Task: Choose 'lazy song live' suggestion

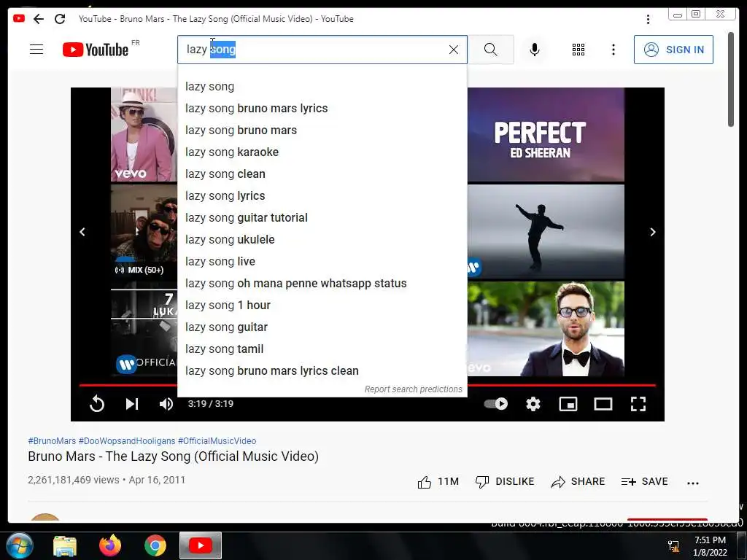Action: pyautogui.click(x=322, y=262)
